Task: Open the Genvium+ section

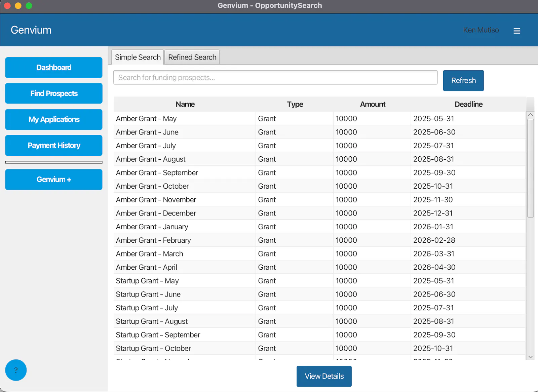Action: 54,180
